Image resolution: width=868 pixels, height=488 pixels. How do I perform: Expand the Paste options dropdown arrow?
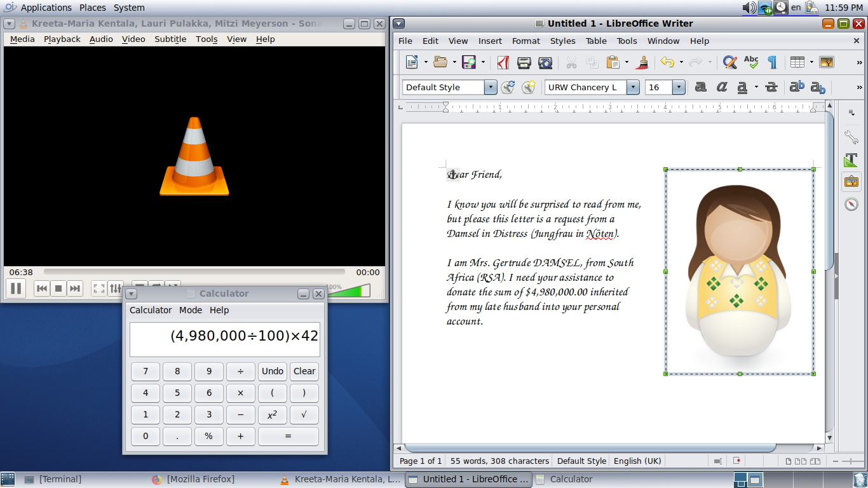pyautogui.click(x=627, y=62)
